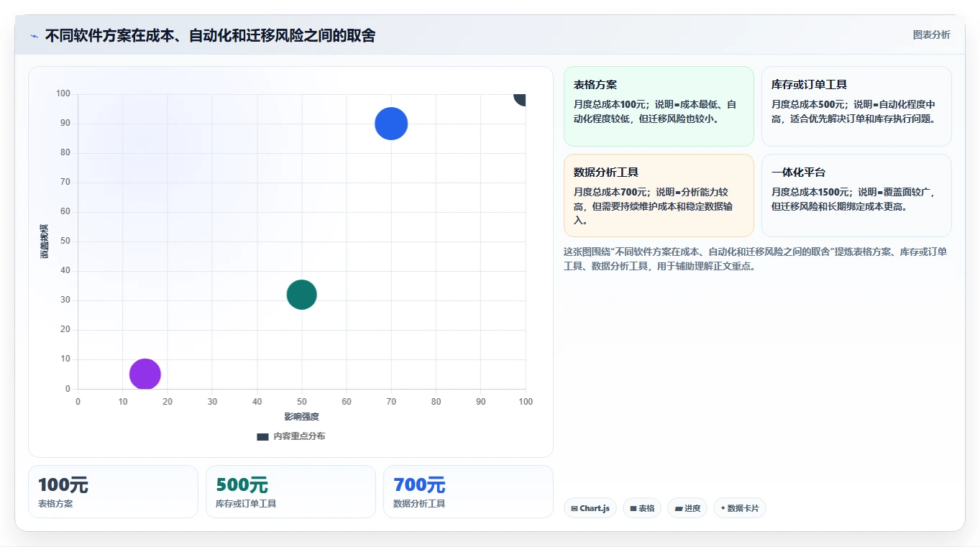The height and width of the screenshot is (547, 980).
Task: Click the icon inside Chart.js chip
Action: (574, 509)
